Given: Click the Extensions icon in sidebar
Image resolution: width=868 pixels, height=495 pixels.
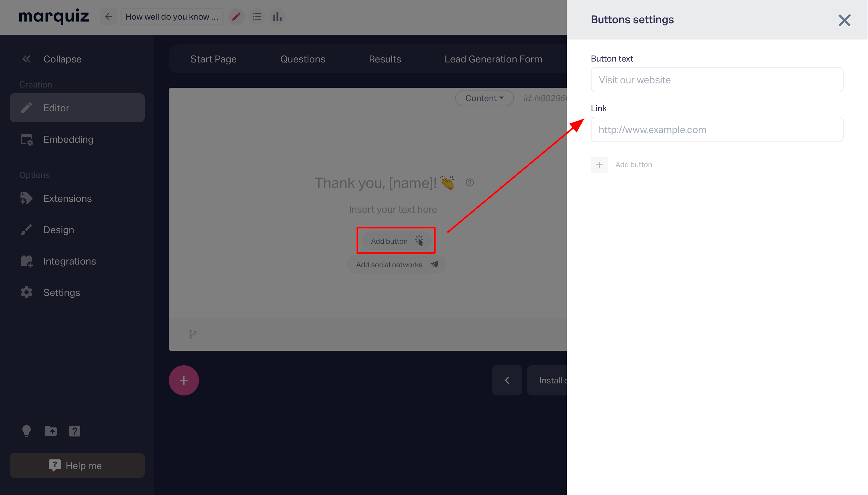Looking at the screenshot, I should click(x=26, y=198).
